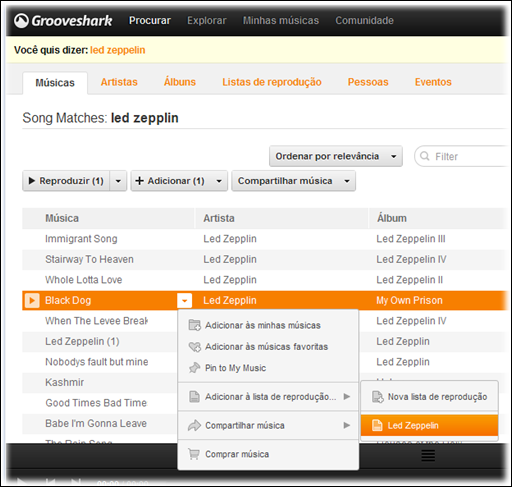Play the Black Dog row play icon
The height and width of the screenshot is (487, 512).
[32, 300]
